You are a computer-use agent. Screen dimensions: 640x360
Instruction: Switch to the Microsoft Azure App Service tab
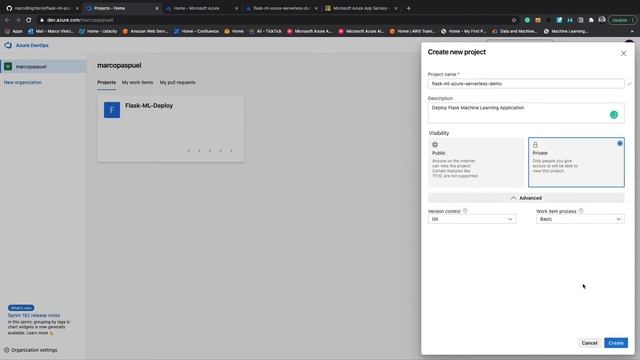pos(361,8)
